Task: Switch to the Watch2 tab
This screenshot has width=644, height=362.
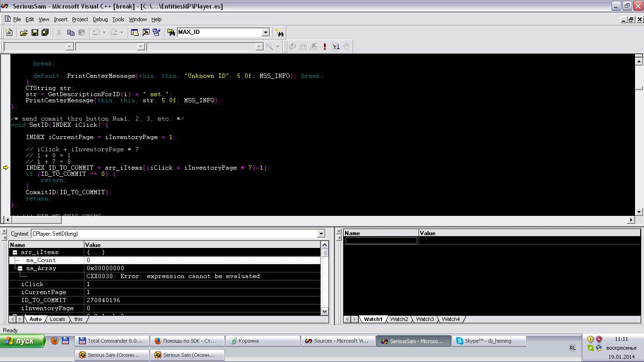Action: coord(399,319)
